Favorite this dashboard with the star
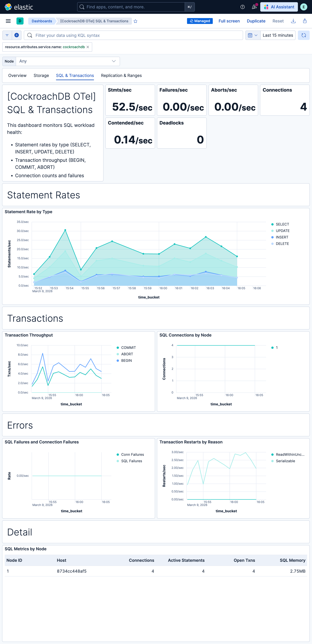 pos(135,21)
